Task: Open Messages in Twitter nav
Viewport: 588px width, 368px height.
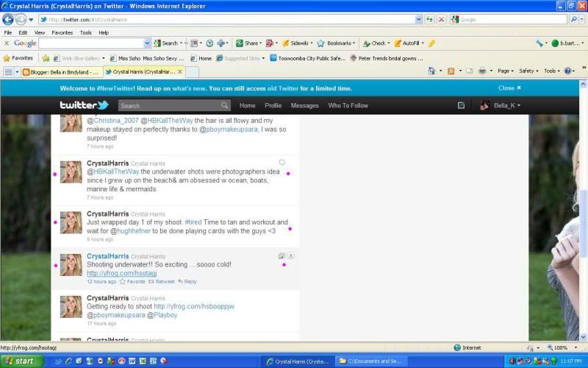Action: point(304,105)
